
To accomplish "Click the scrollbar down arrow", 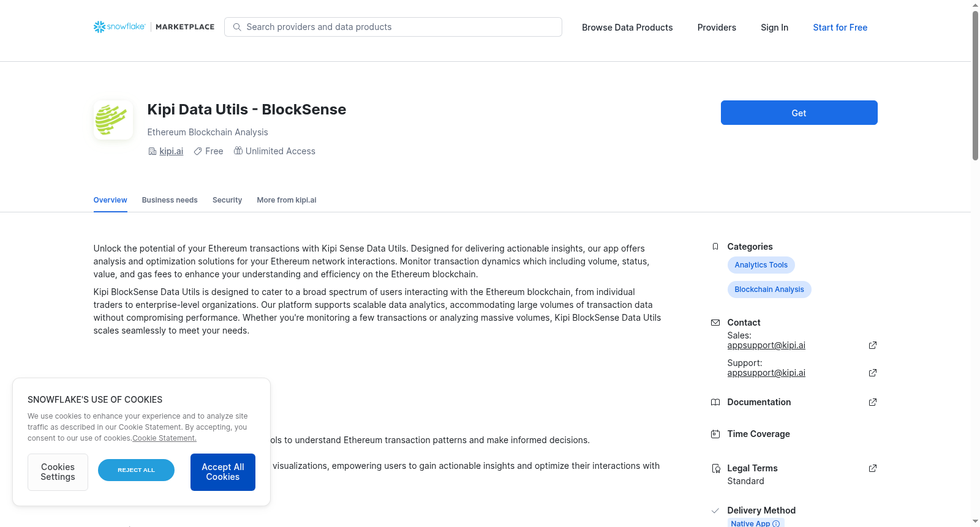I will tap(975, 521).
